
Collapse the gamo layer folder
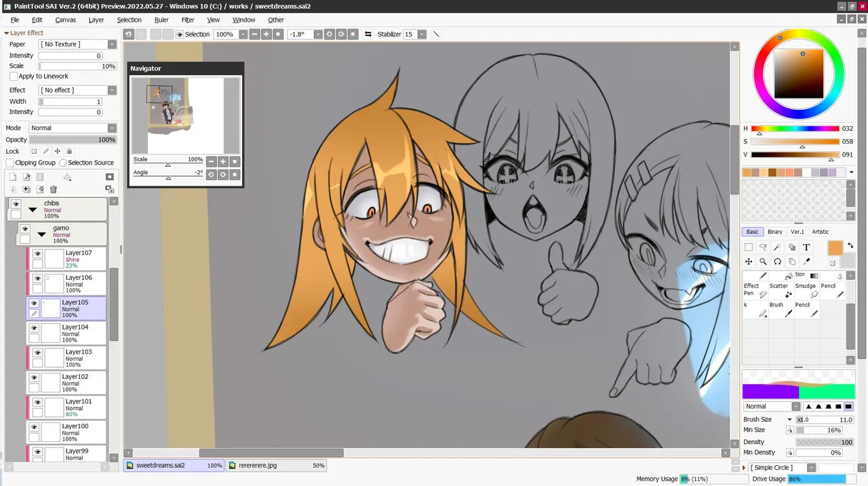click(41, 235)
